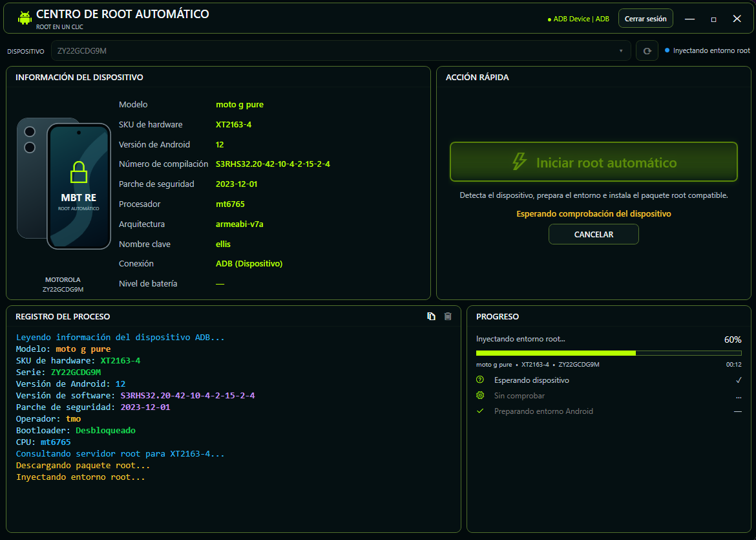
Task: Clear the process log with trash icon
Action: (x=448, y=317)
